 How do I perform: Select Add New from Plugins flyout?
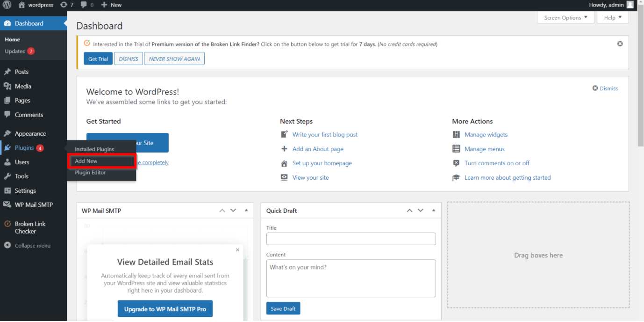[86, 161]
